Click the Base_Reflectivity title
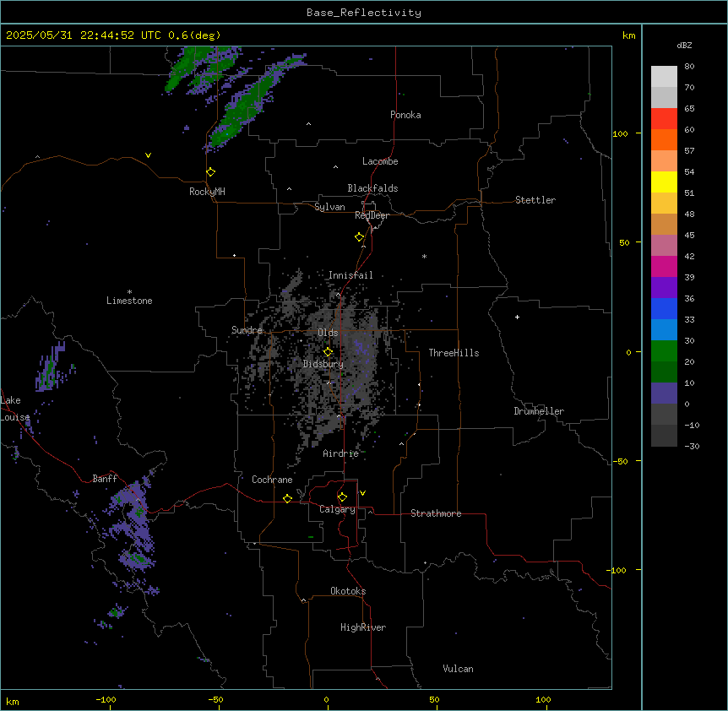 pyautogui.click(x=364, y=13)
